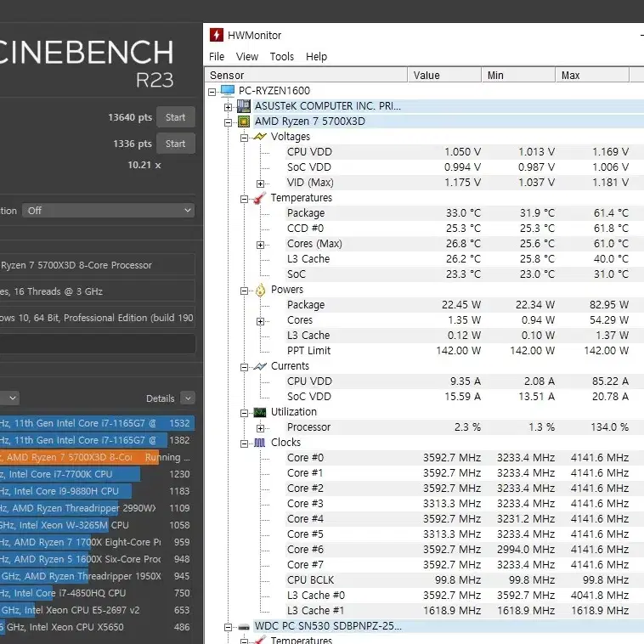The width and height of the screenshot is (644, 644).
Task: Open the Help menu in HWMonitor
Action: 316,56
